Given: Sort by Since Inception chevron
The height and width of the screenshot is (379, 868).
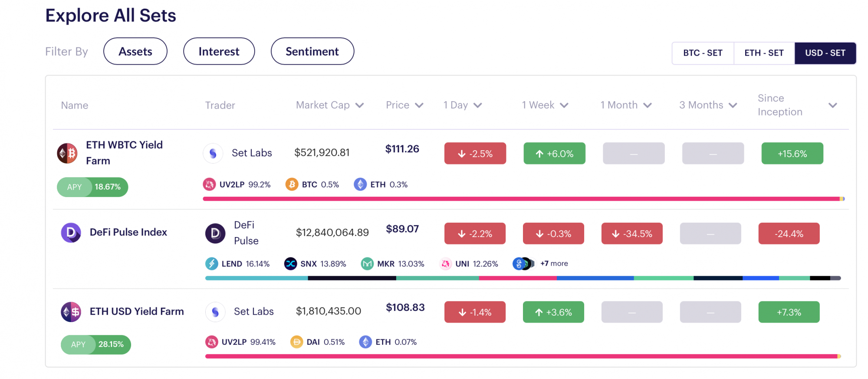Looking at the screenshot, I should [x=832, y=105].
